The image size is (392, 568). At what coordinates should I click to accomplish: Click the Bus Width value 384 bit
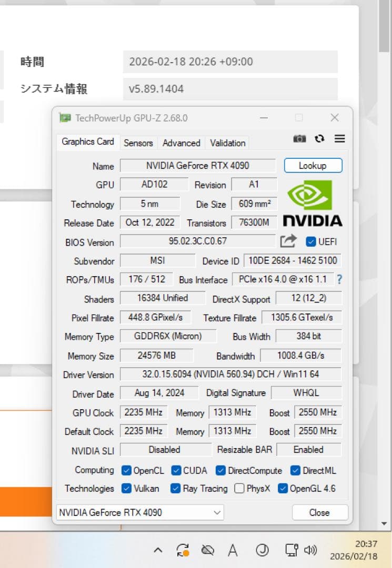[x=309, y=336]
